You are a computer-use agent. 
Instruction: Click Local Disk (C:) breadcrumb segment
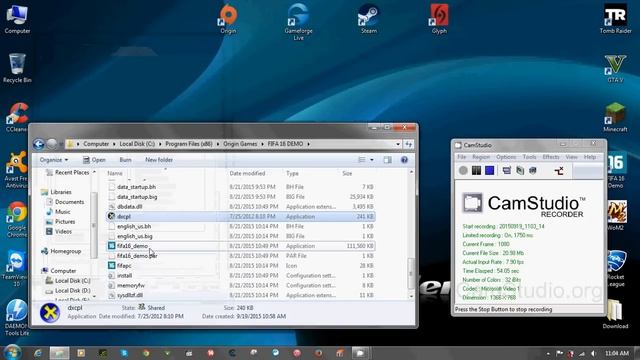click(137, 144)
